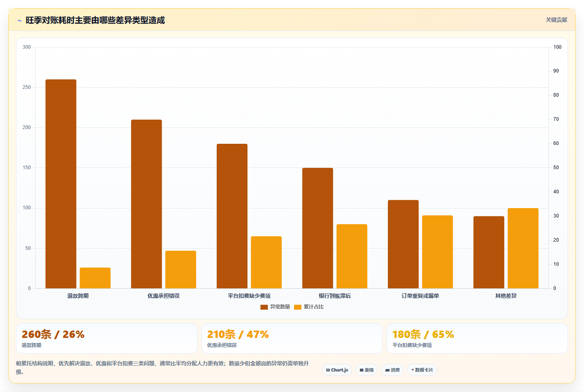Select the brown bar for 其他差异

[x=489, y=252]
